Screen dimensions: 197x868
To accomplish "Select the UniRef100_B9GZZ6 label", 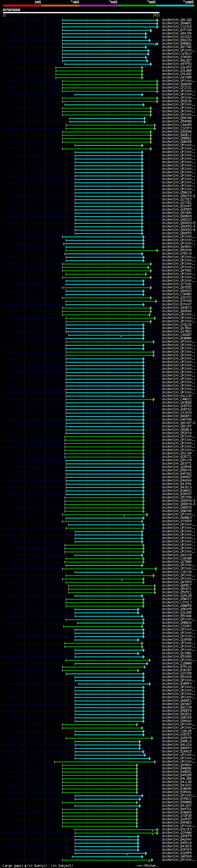I will (x=177, y=40).
